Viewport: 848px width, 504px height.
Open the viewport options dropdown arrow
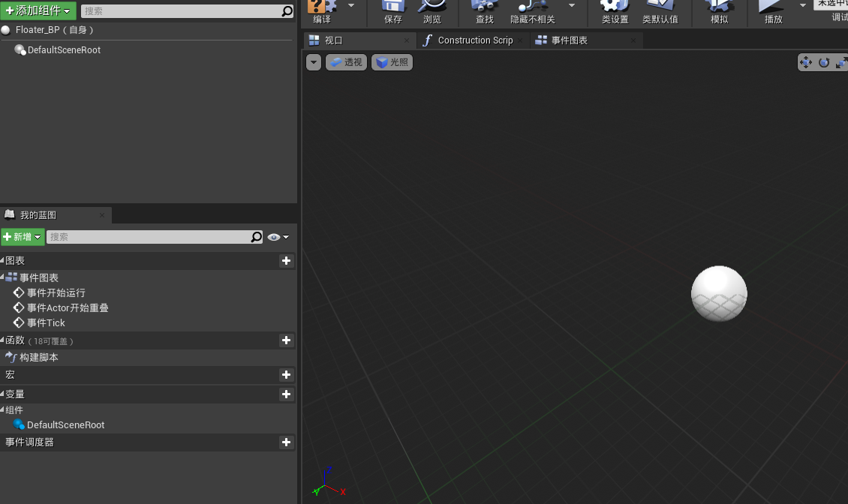point(313,61)
